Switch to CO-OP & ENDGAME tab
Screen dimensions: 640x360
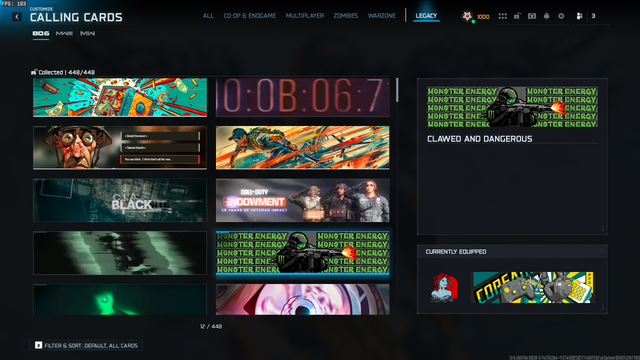[x=250, y=16]
